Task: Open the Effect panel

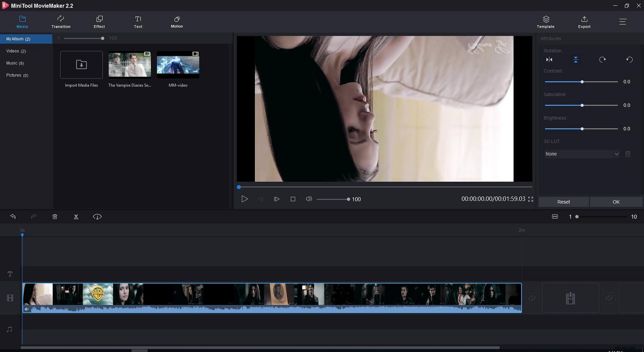Action: tap(99, 22)
